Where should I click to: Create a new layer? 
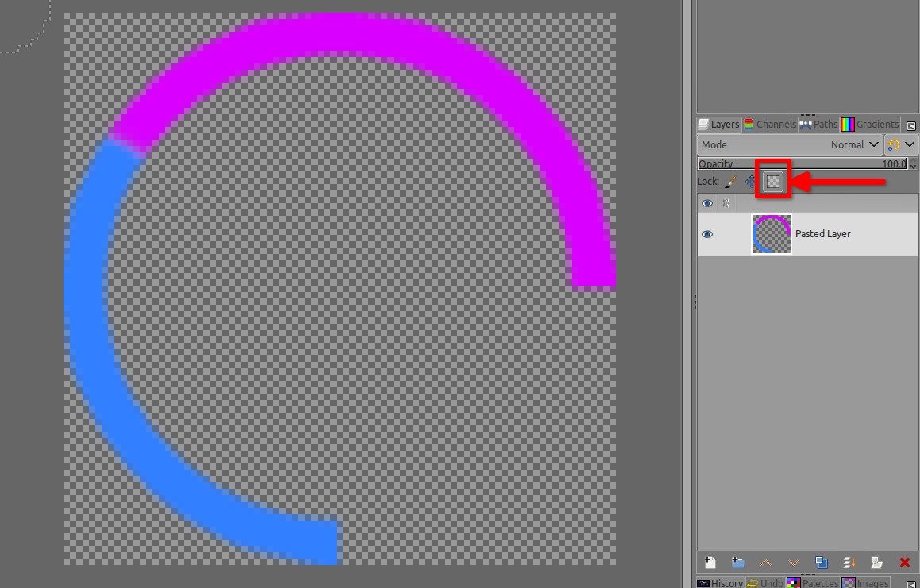click(710, 563)
